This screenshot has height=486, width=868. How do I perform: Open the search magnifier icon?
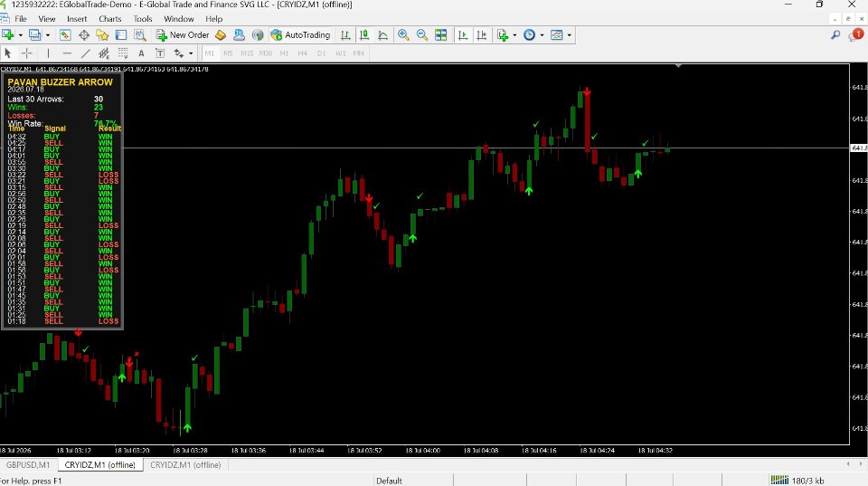pos(835,35)
